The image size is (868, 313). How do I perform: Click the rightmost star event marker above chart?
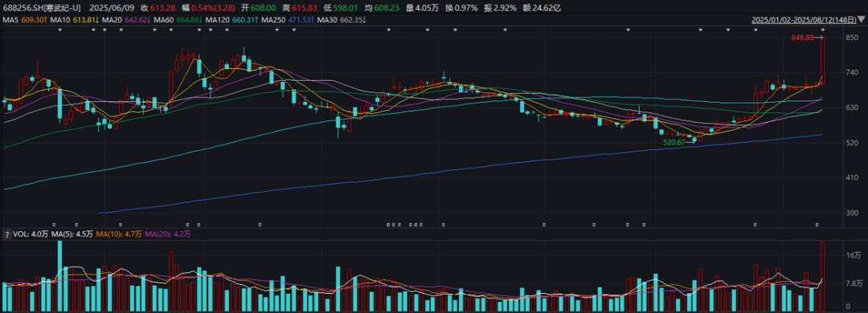tap(823, 30)
